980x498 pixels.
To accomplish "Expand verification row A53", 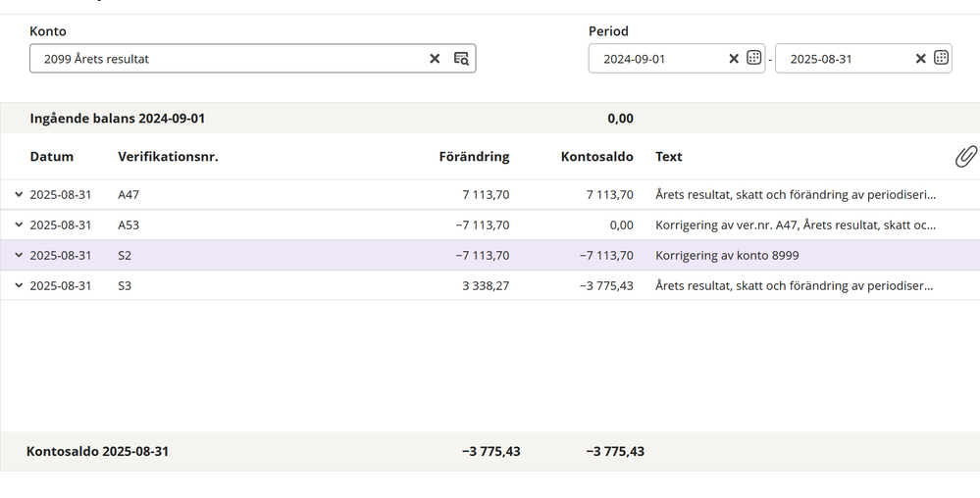I will point(19,225).
